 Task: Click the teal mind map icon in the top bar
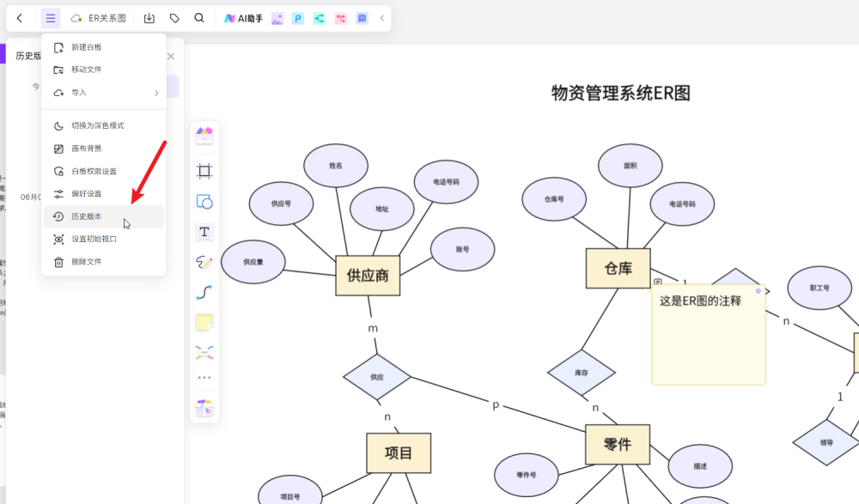[x=320, y=19]
